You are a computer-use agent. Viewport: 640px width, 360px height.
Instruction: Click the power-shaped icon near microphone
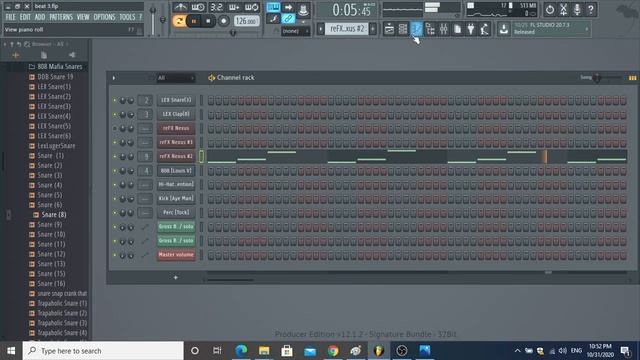(550, 9)
